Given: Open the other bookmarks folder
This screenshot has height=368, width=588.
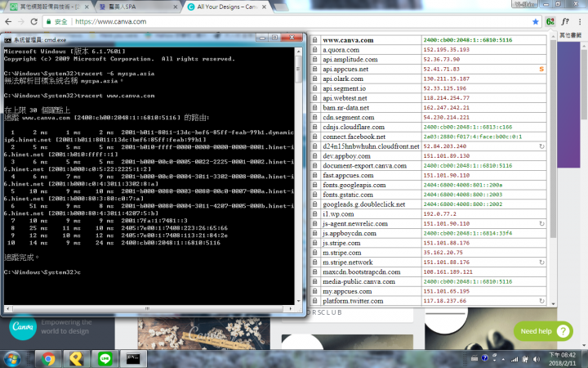Looking at the screenshot, I should (x=570, y=35).
